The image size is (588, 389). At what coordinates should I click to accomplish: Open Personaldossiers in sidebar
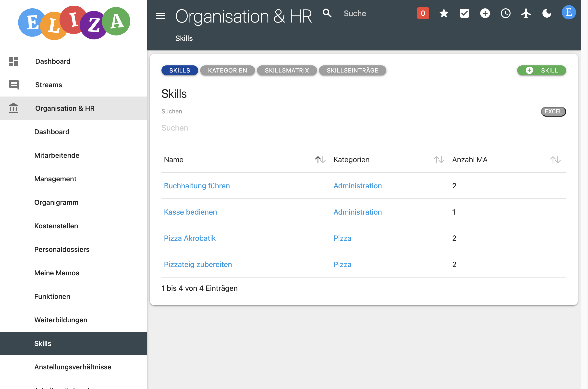pyautogui.click(x=73, y=249)
